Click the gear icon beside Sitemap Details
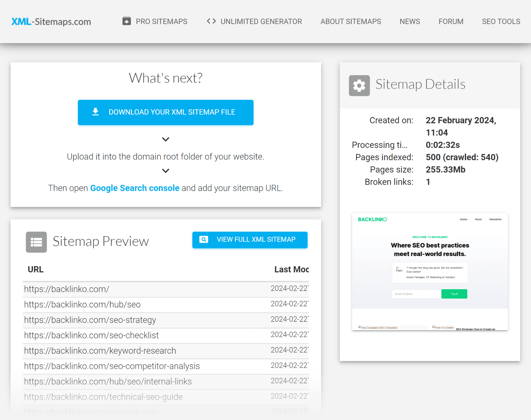 359,85
